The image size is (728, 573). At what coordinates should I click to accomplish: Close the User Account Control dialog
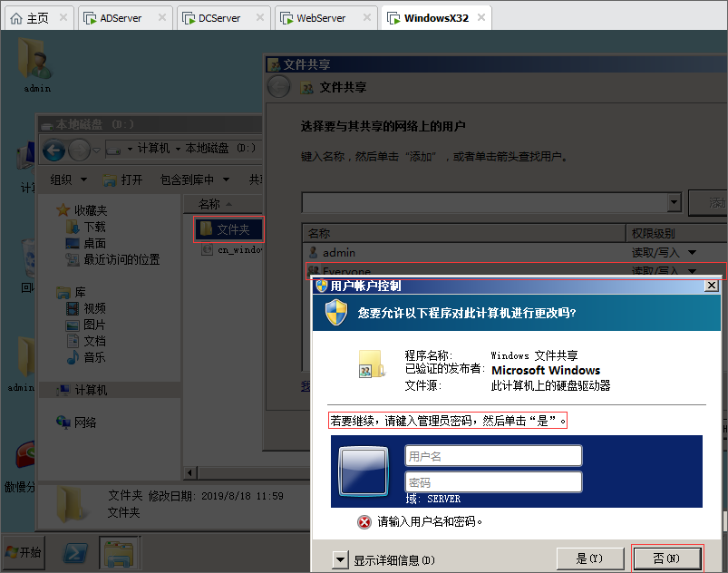tap(711, 286)
